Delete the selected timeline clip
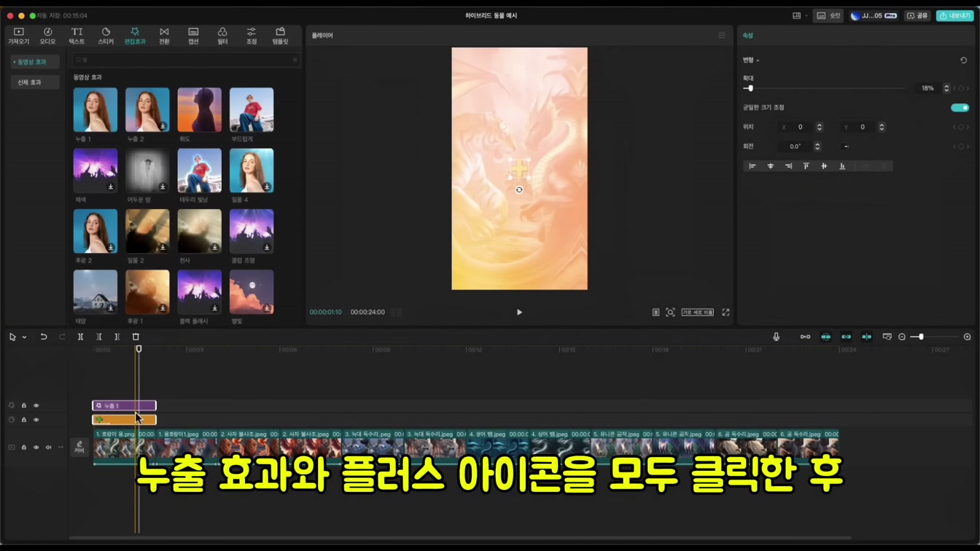 pyautogui.click(x=136, y=337)
